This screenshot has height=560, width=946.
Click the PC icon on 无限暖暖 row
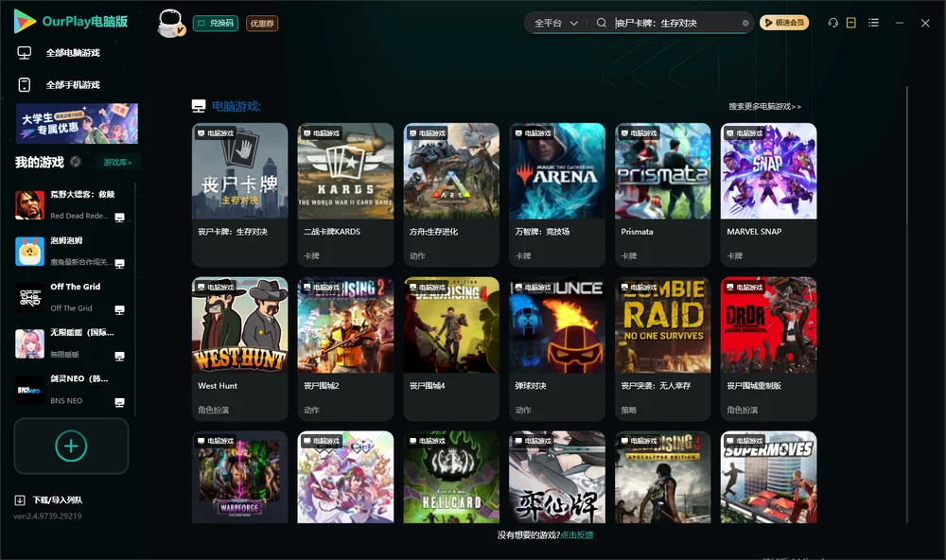119,356
